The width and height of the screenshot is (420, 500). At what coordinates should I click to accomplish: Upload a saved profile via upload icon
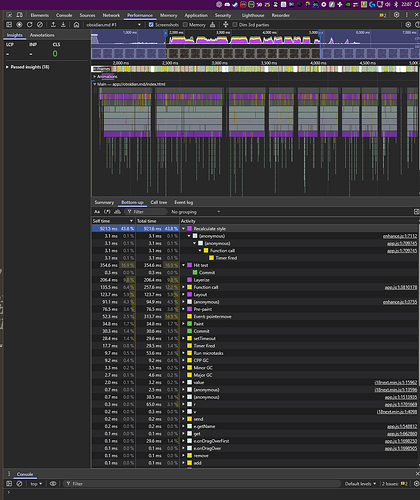pyautogui.click(x=53, y=25)
